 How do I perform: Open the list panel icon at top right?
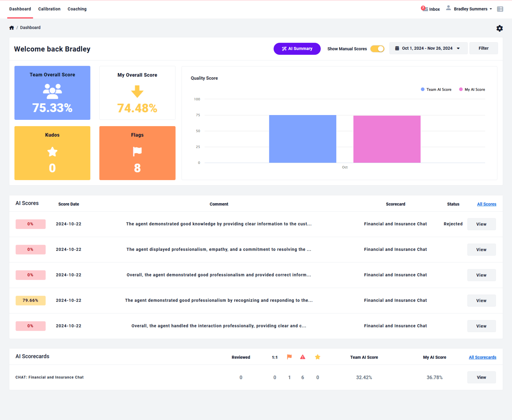500,9
